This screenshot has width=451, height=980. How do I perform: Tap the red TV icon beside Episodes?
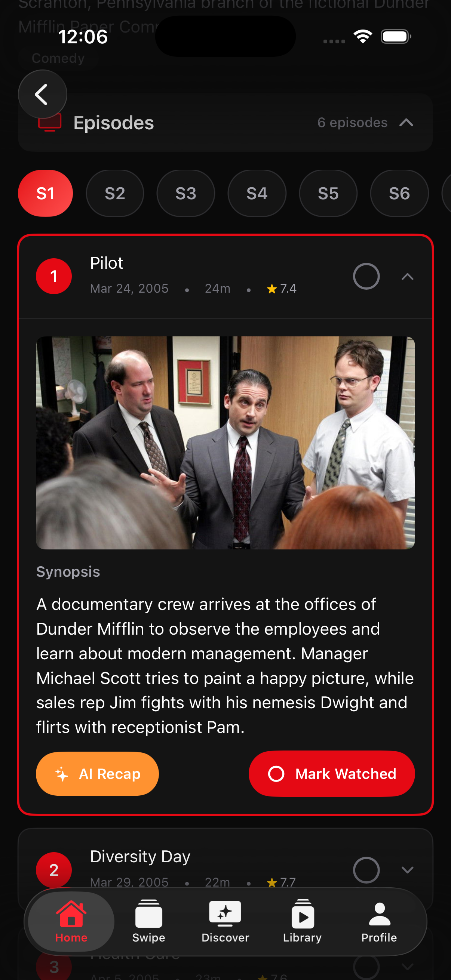(50, 123)
